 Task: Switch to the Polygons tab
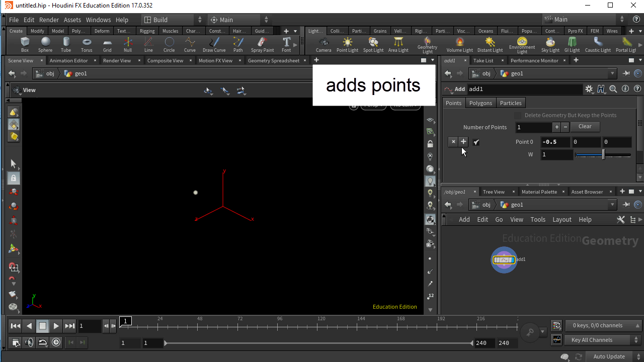(480, 103)
